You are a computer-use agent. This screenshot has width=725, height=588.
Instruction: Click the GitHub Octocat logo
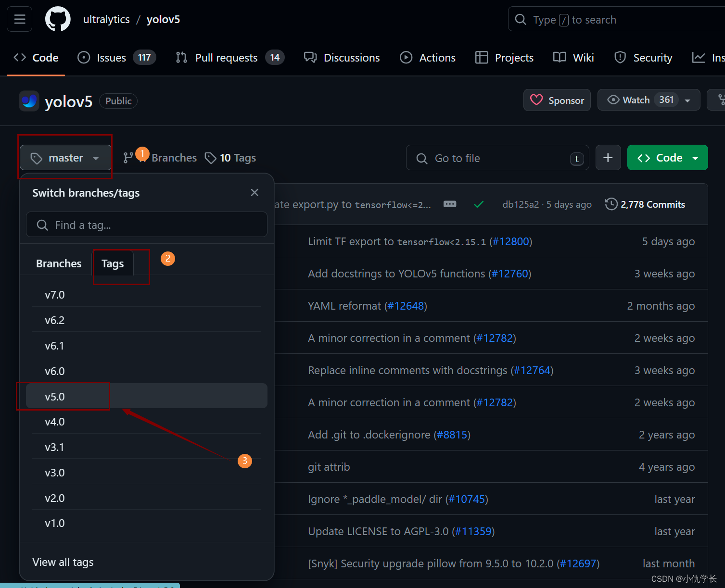(58, 19)
